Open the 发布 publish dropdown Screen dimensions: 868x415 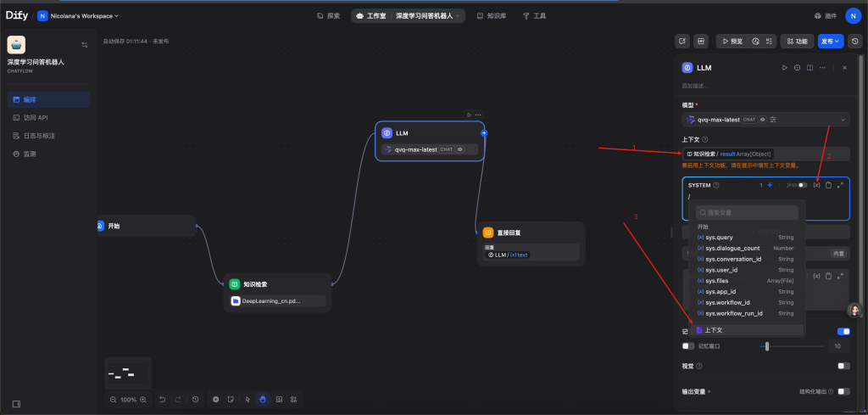pos(830,41)
